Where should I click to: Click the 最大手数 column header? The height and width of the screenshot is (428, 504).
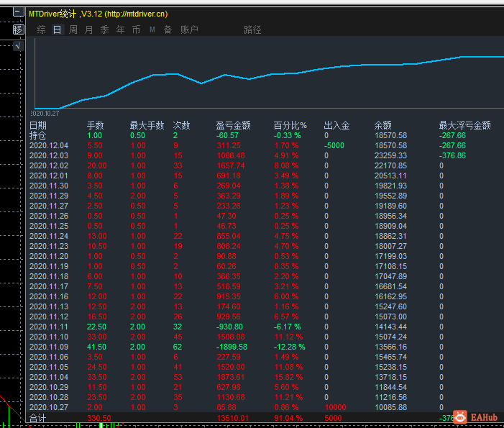(147, 125)
